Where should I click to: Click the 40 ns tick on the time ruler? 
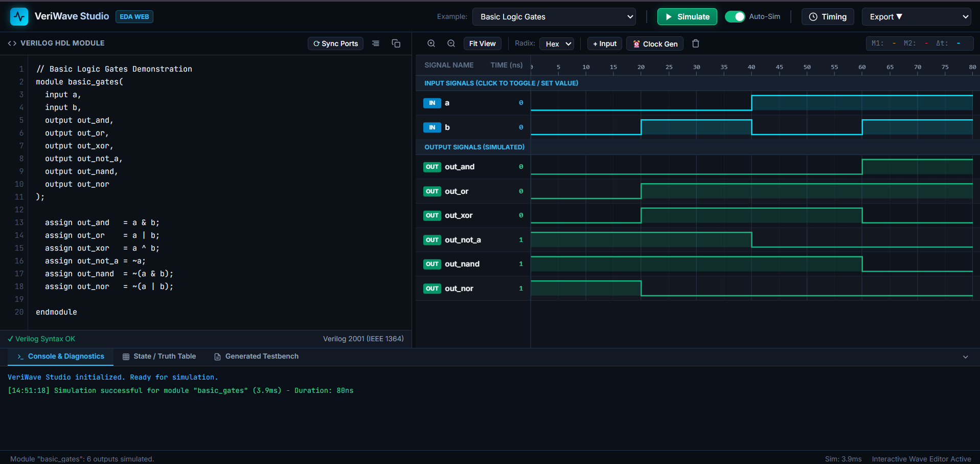click(751, 68)
